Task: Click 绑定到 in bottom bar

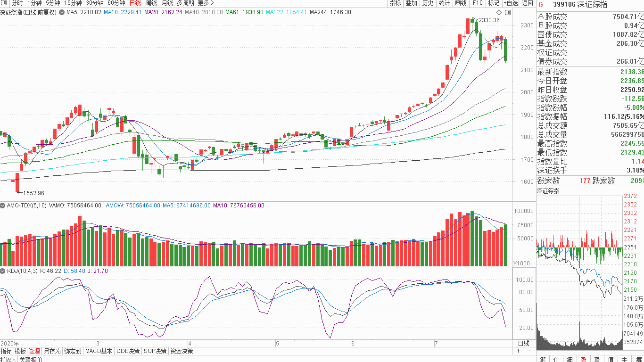Action: [73, 351]
